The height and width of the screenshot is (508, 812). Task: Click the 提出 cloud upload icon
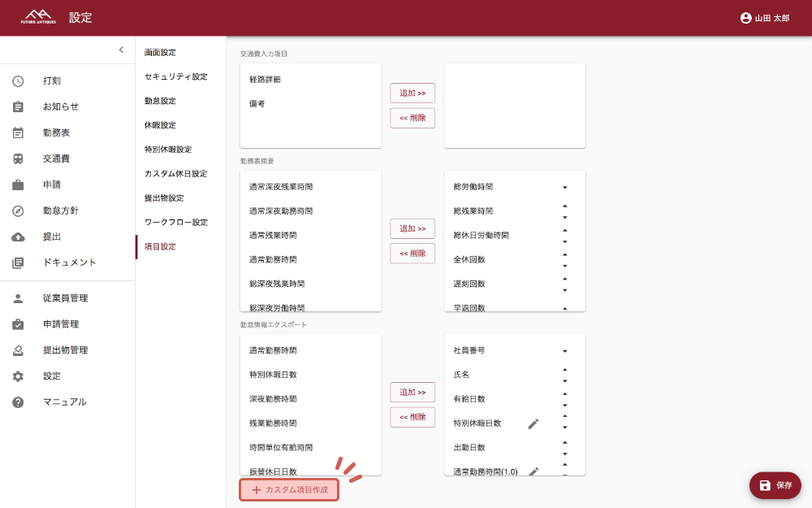18,237
